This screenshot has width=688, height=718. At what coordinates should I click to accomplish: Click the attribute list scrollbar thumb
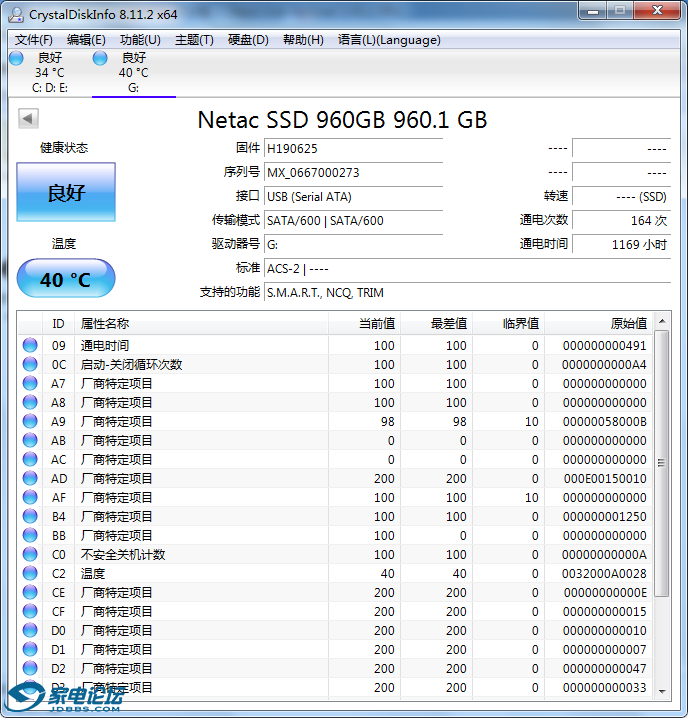click(661, 463)
